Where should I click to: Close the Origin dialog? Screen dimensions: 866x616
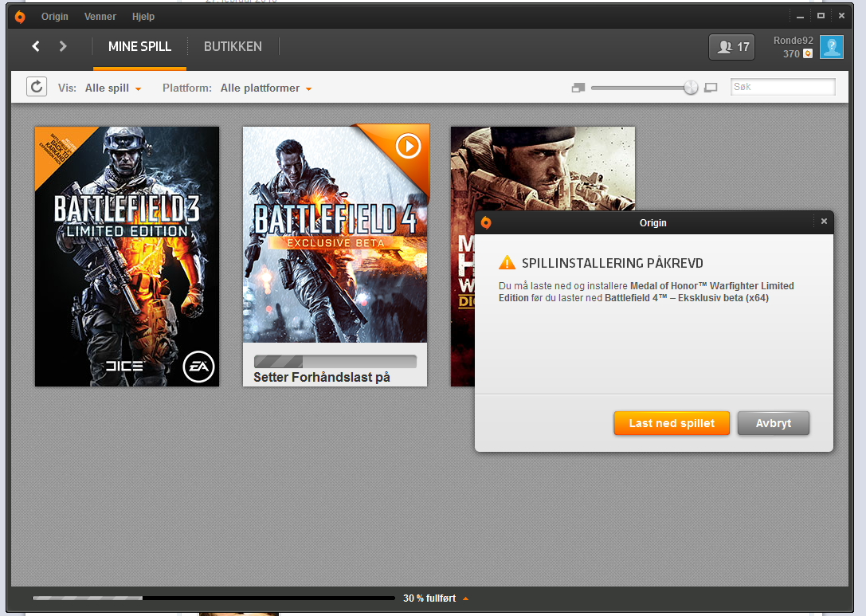824,221
